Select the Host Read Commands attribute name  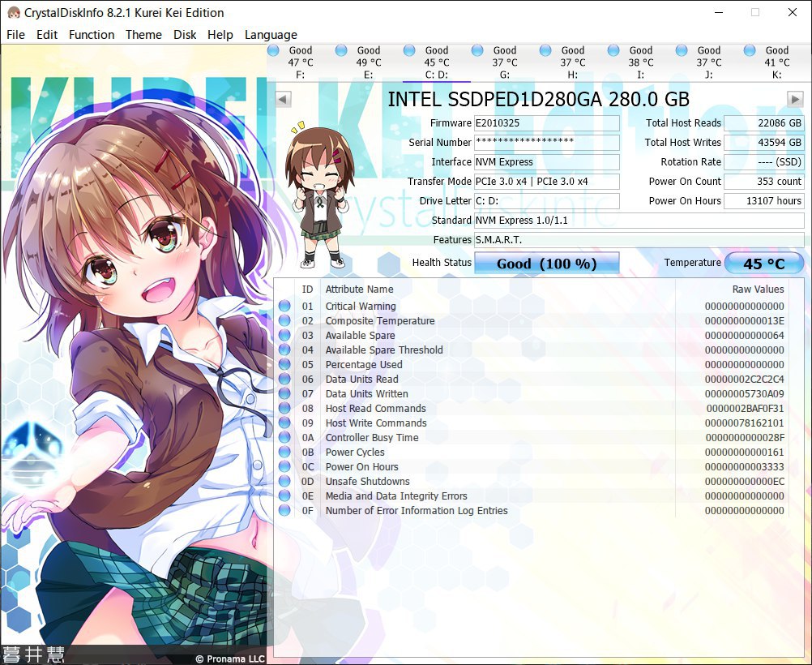(x=375, y=409)
